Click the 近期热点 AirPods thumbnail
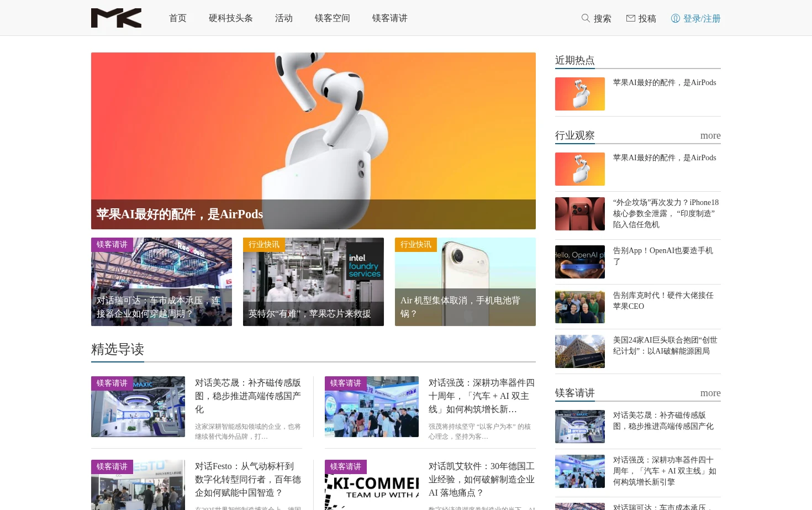This screenshot has height=510, width=812. click(x=580, y=94)
